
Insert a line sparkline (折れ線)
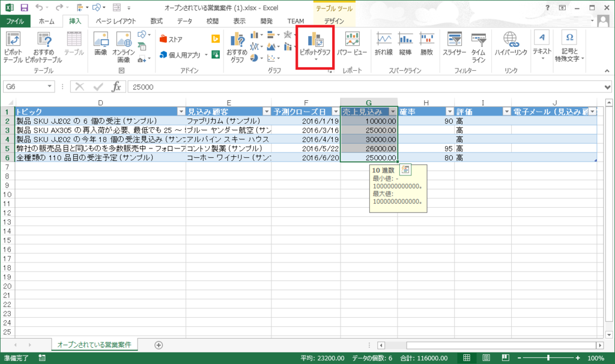[384, 43]
